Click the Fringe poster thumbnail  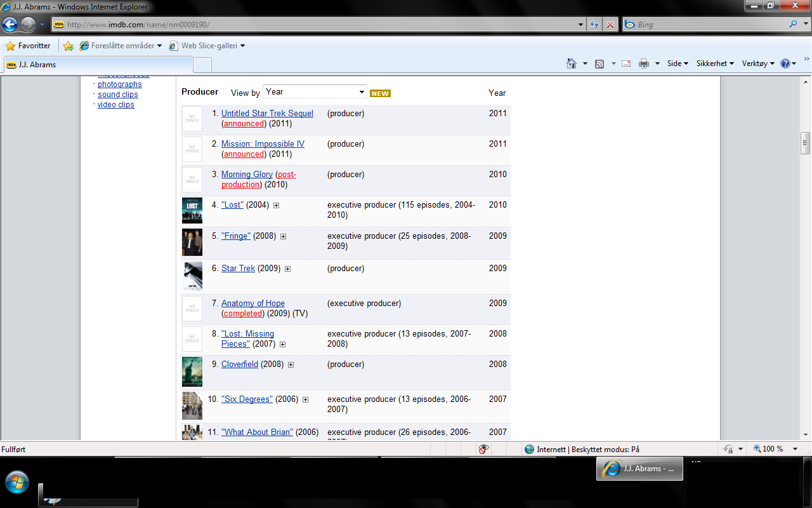[x=192, y=243]
